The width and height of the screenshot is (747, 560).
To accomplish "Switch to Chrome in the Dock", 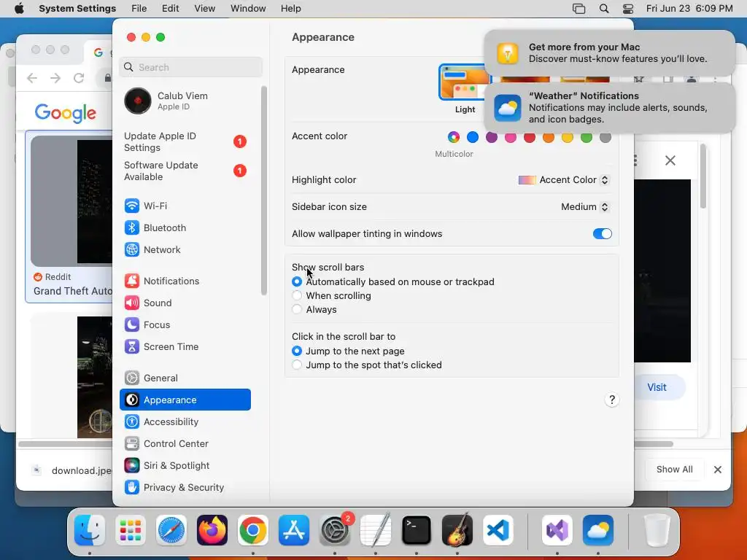I will point(253,530).
